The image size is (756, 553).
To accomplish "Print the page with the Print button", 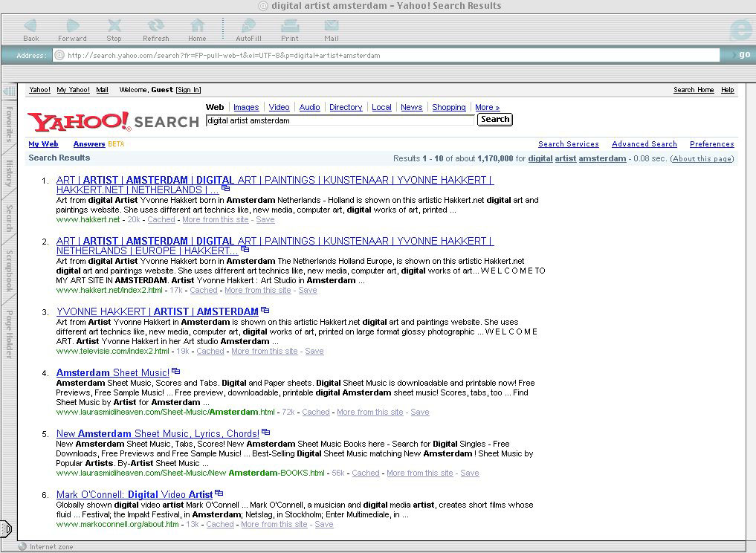I will 290,30.
